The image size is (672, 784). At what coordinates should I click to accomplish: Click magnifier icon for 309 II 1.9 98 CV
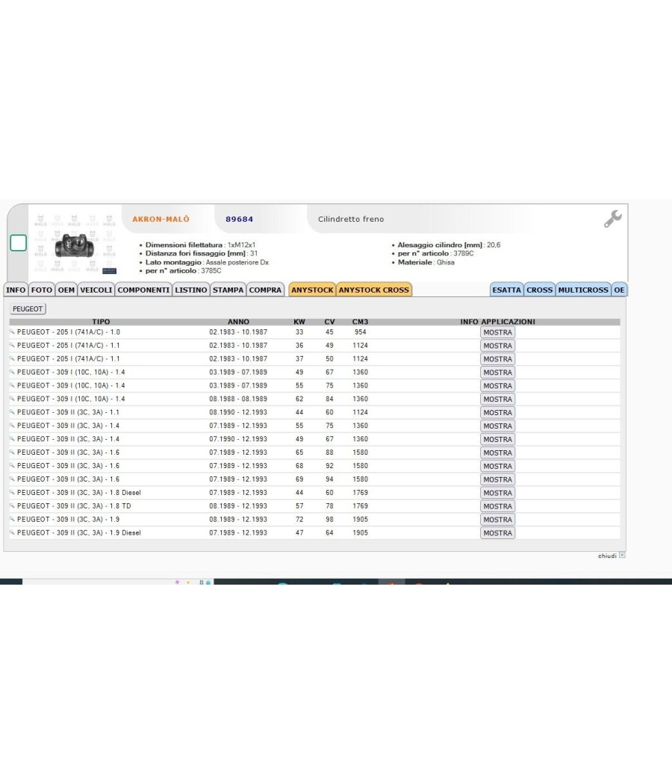tap(12, 519)
